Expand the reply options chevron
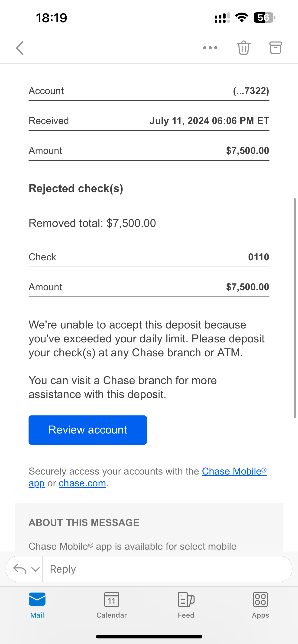The width and height of the screenshot is (298, 644). tap(36, 569)
